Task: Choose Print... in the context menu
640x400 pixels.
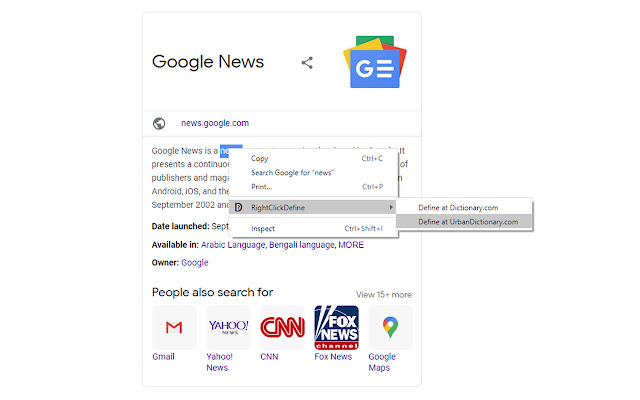Action: pos(313,187)
